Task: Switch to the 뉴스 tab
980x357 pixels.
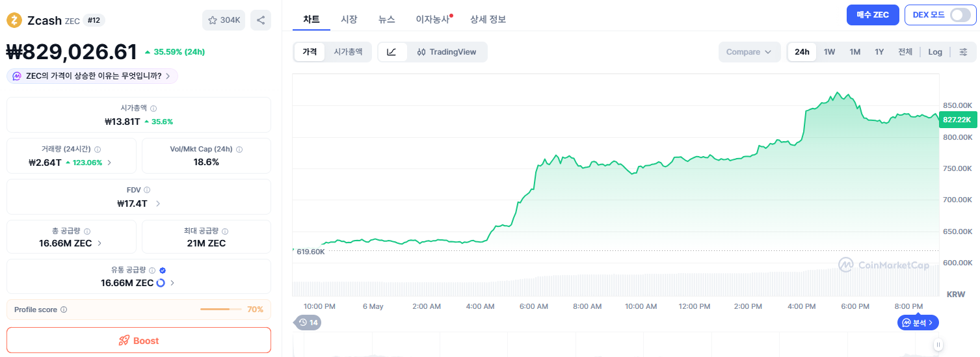Action: (x=387, y=19)
